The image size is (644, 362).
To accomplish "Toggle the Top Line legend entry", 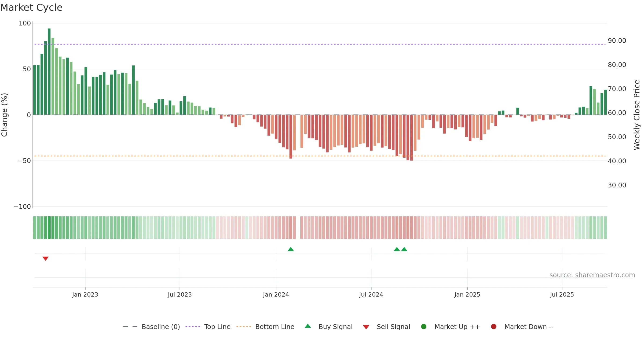I will click(x=208, y=327).
